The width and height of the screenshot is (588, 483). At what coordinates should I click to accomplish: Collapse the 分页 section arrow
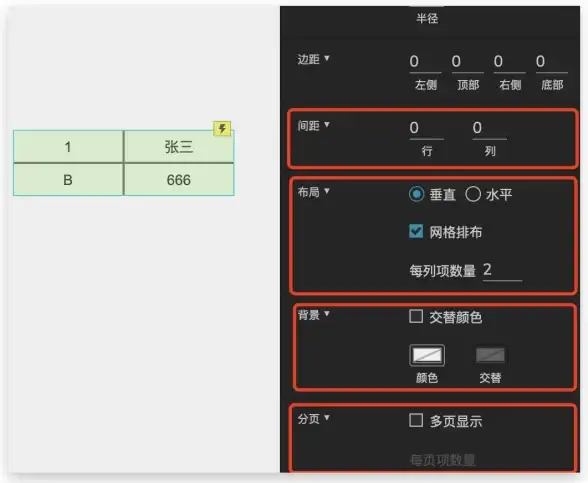click(x=327, y=417)
